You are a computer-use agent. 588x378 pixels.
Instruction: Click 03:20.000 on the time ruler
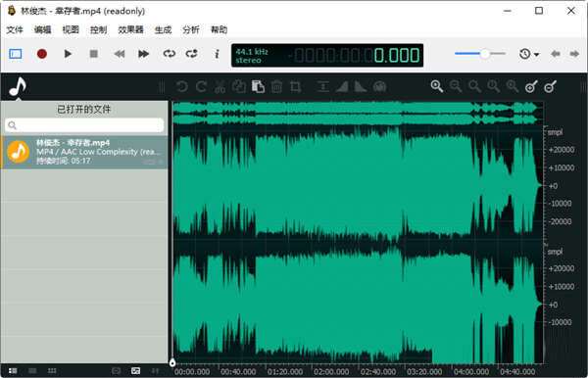click(424, 371)
